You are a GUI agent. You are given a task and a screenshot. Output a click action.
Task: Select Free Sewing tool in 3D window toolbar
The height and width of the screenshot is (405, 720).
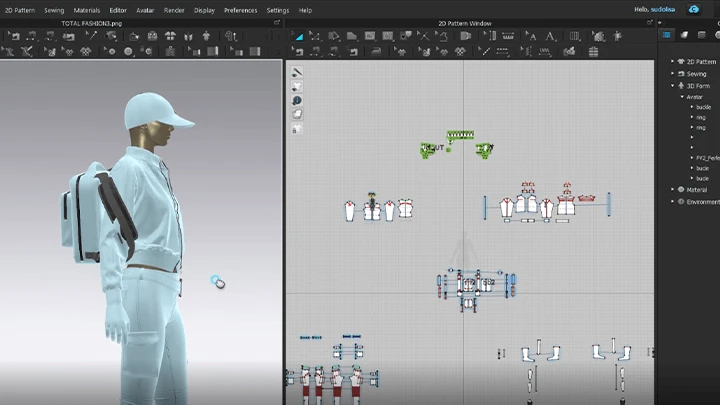(49, 36)
